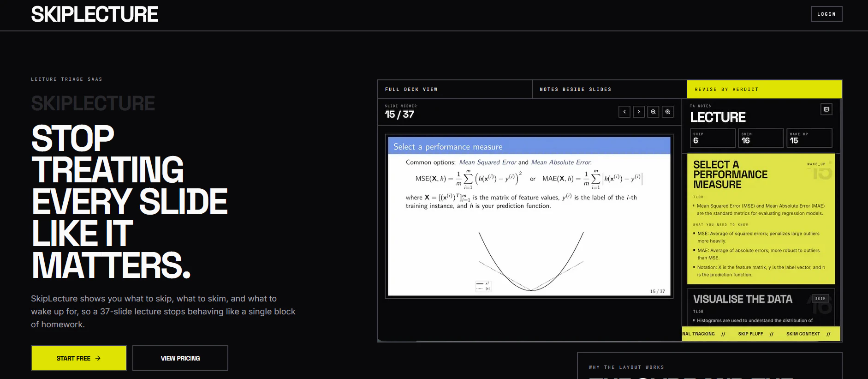Image resolution: width=868 pixels, height=379 pixels.
Task: Zoom in on the slide viewer
Action: tap(668, 112)
